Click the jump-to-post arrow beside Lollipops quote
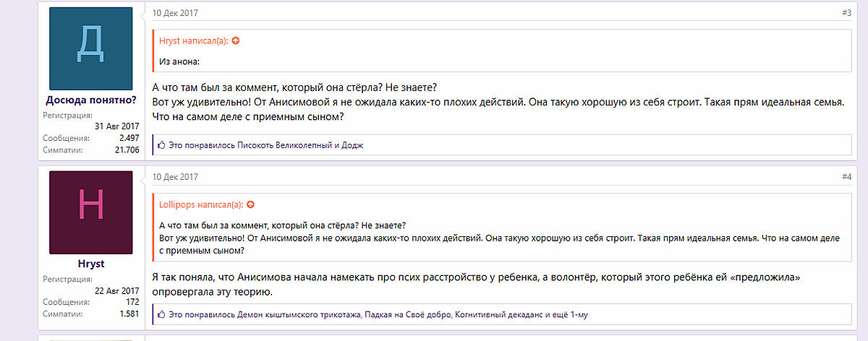 coord(250,205)
